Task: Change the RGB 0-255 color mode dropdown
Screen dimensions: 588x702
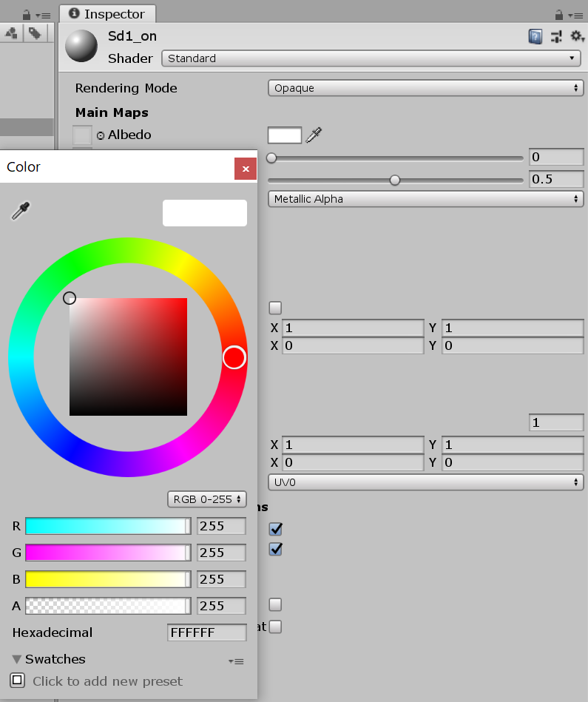Action: click(x=207, y=499)
